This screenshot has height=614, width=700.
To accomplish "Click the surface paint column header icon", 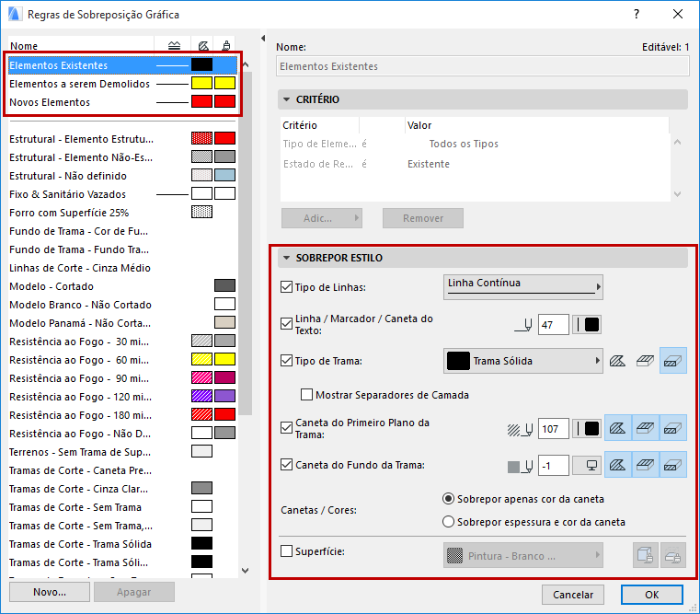I will tap(226, 46).
